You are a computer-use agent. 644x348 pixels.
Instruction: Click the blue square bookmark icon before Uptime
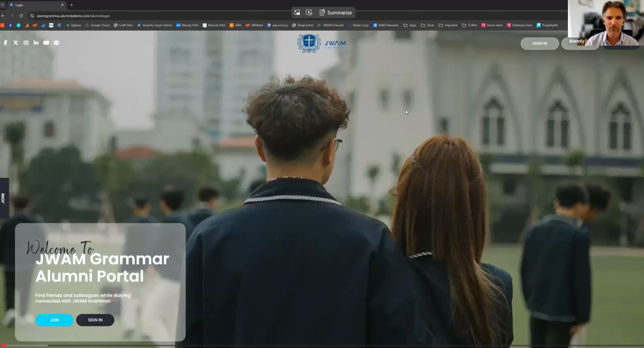(59, 25)
